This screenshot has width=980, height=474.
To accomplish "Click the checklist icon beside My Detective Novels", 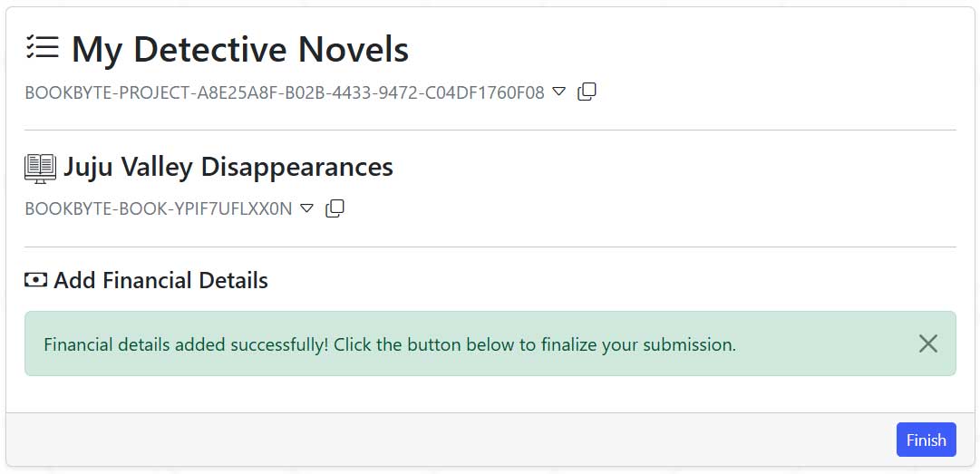I will tap(42, 49).
